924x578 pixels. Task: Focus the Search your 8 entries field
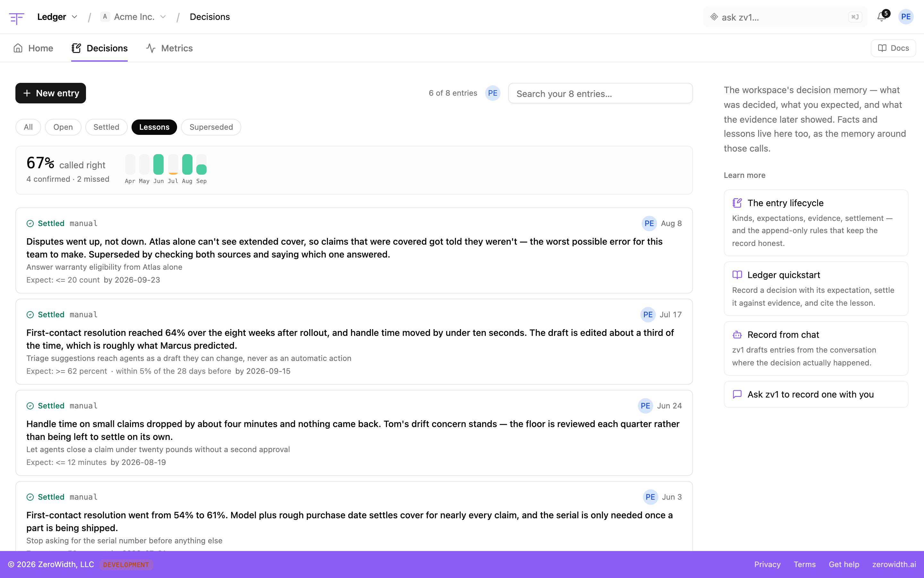pos(600,93)
